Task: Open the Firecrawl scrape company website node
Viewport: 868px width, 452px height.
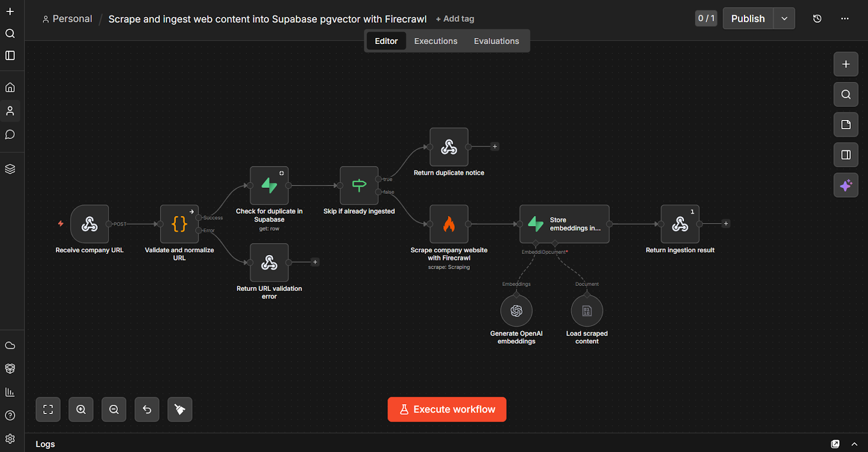Action: pos(449,224)
